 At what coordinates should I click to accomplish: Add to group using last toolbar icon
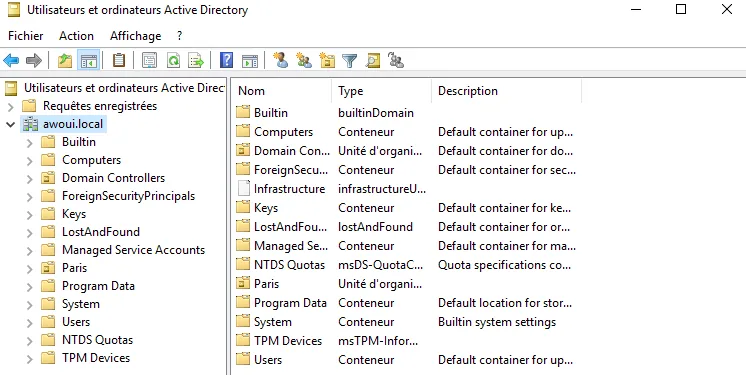click(396, 60)
